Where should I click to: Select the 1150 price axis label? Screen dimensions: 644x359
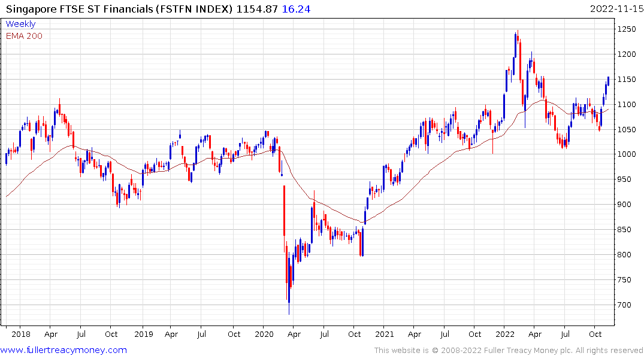click(627, 79)
